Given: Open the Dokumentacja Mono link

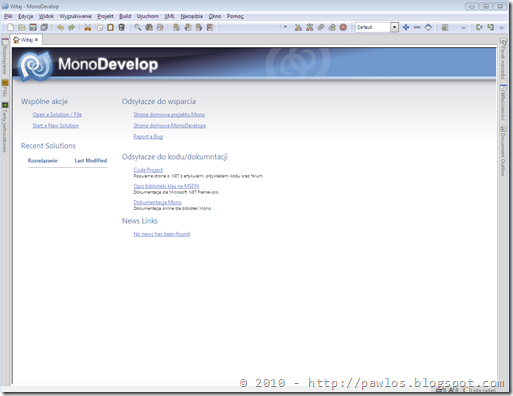Looking at the screenshot, I should (157, 202).
